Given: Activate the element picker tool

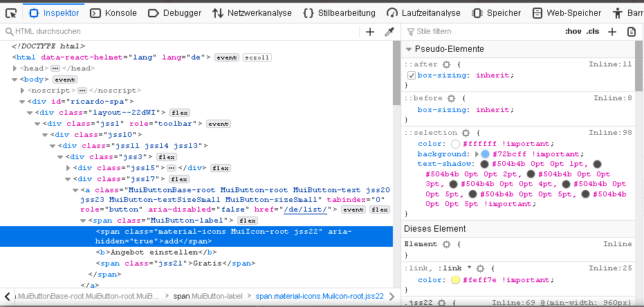Looking at the screenshot, I should tap(11, 12).
